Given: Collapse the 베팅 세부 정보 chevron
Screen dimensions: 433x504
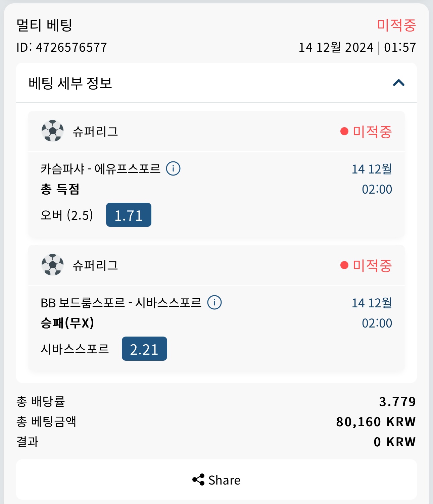Looking at the screenshot, I should (398, 83).
